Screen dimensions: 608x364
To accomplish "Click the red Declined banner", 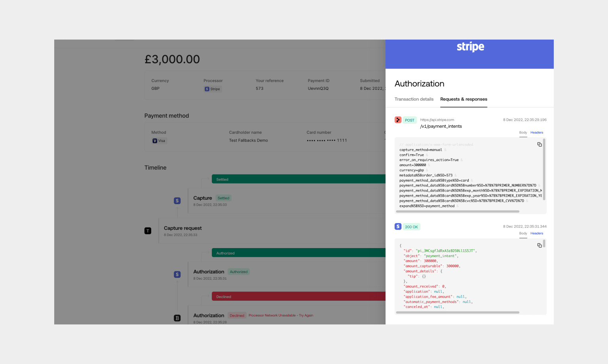I will (298, 296).
